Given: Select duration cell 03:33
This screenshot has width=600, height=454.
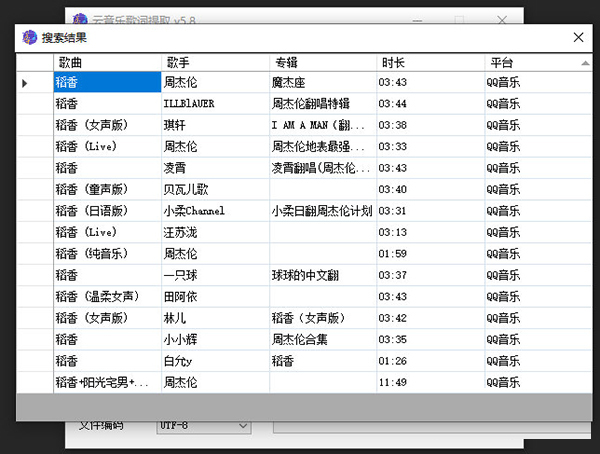Looking at the screenshot, I should pos(430,146).
